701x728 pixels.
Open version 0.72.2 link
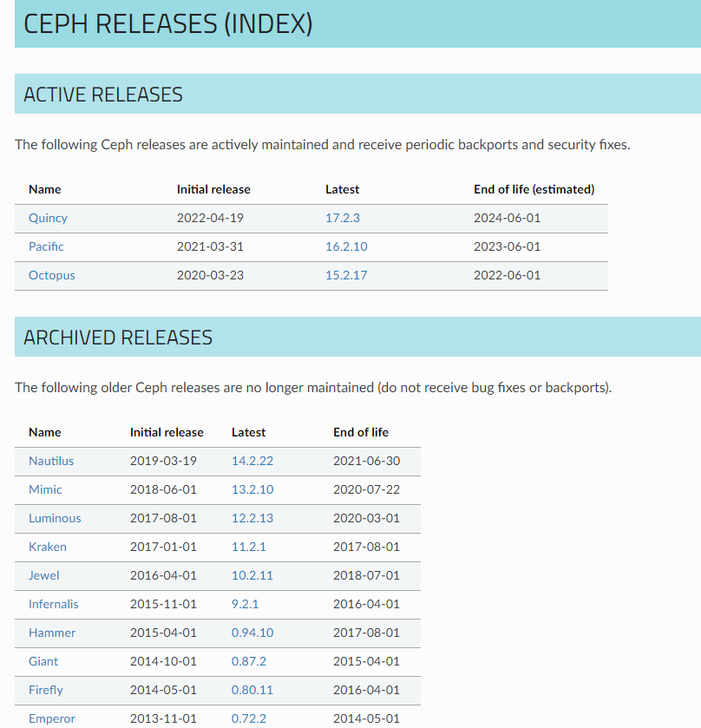click(249, 718)
